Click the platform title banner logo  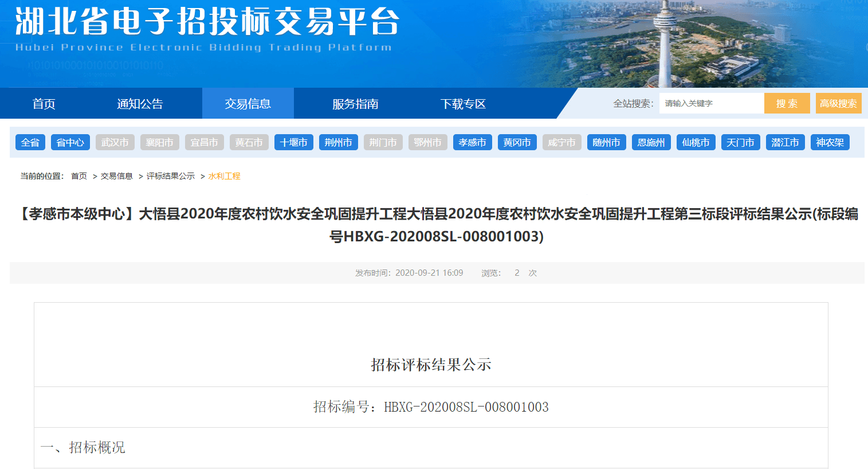[x=206, y=29]
